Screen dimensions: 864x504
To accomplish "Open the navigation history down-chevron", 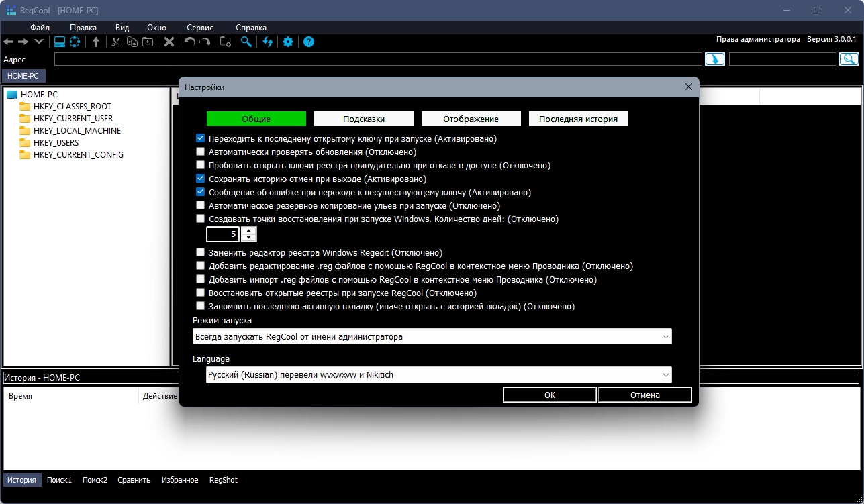I will click(x=39, y=42).
